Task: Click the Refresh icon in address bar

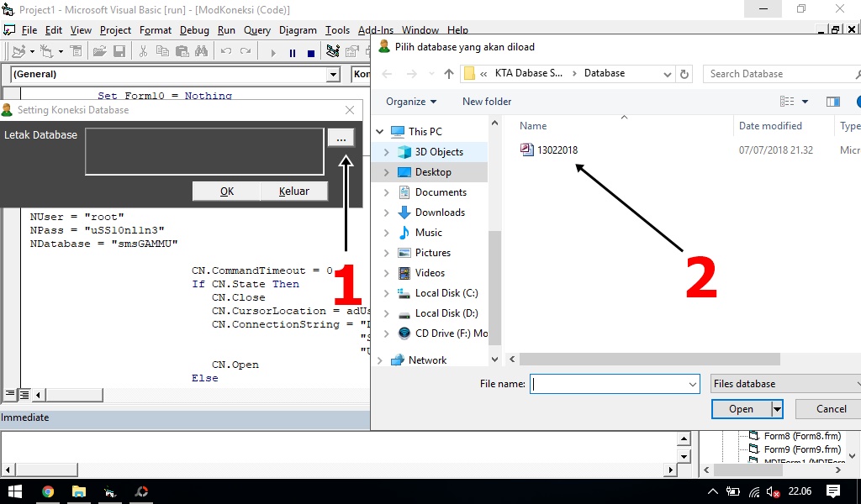Action: tap(684, 73)
